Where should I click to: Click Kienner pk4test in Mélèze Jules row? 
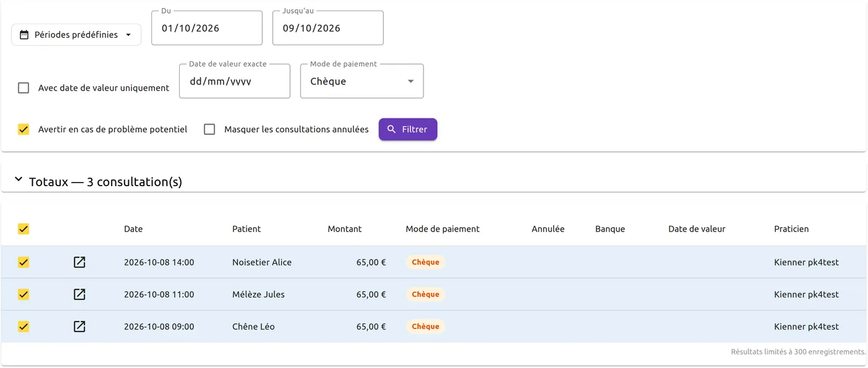[x=807, y=295]
